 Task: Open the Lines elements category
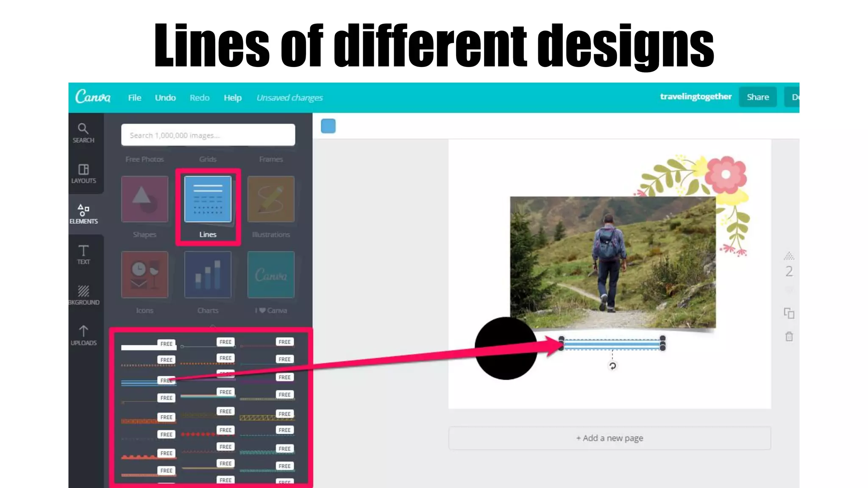point(208,200)
